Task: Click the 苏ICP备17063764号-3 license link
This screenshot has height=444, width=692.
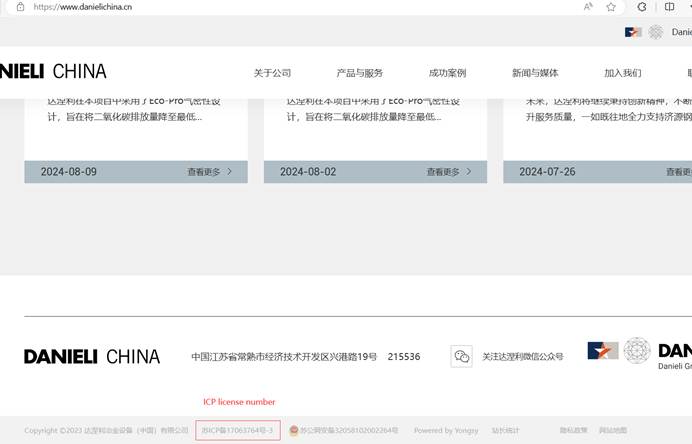Action: tap(237, 430)
